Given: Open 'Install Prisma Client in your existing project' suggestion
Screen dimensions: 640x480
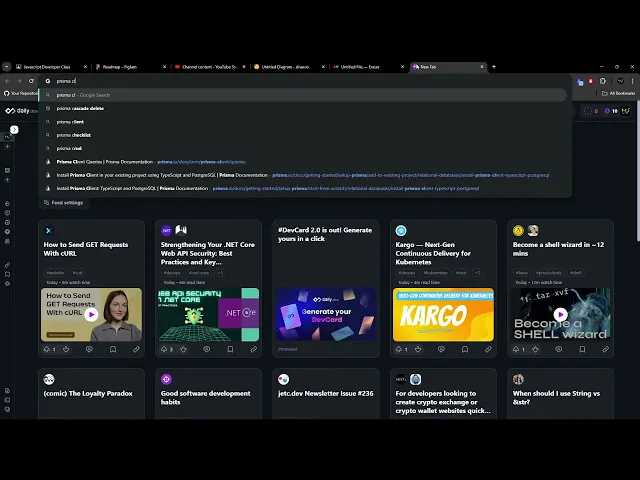Looking at the screenshot, I should coord(303,175).
